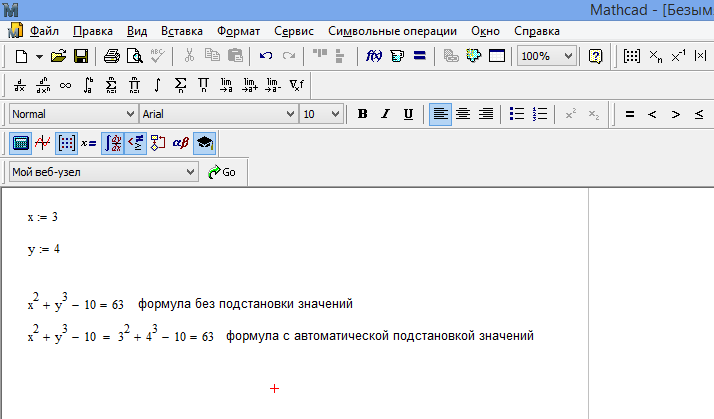Image resolution: width=714 pixels, height=419 pixels.
Task: Toggle underline formatting
Action: [408, 114]
